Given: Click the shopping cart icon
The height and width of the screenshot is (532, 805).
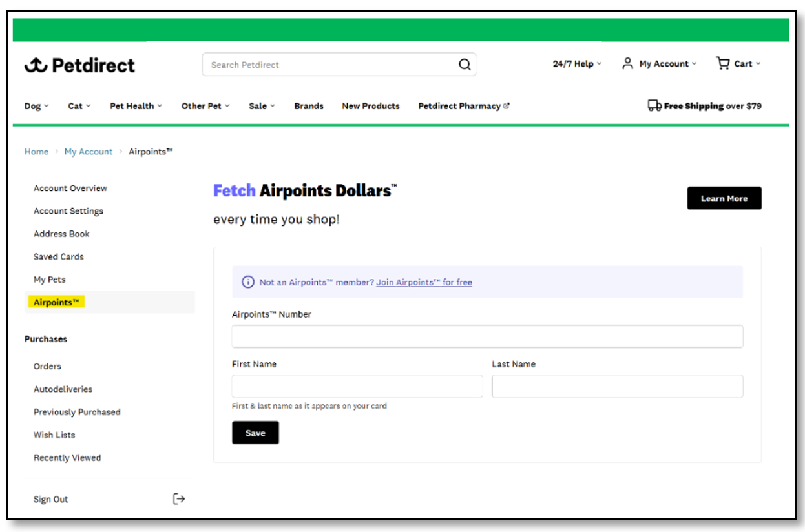Looking at the screenshot, I should (x=722, y=63).
